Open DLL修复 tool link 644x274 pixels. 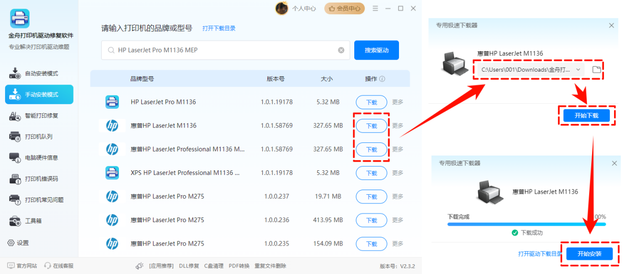click(x=190, y=266)
